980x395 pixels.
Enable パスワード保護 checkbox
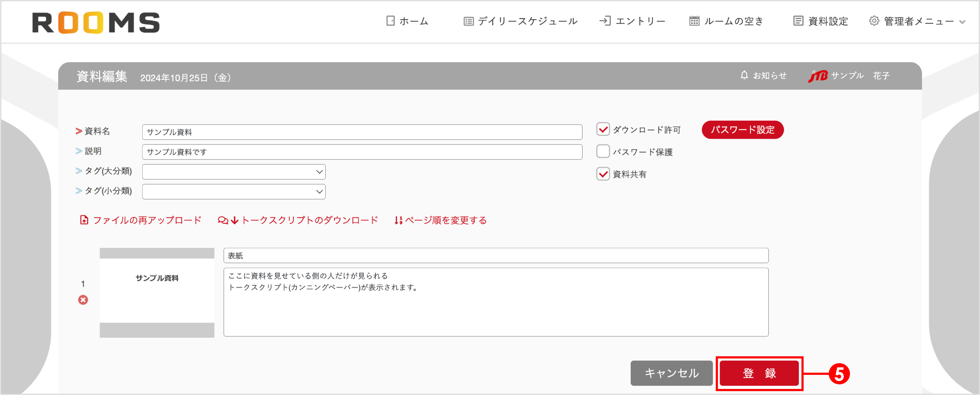pos(603,151)
